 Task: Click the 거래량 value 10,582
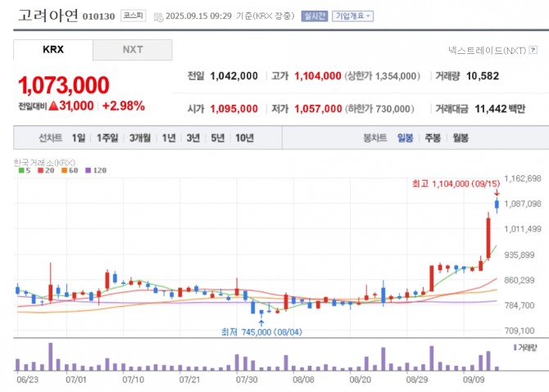(x=483, y=76)
